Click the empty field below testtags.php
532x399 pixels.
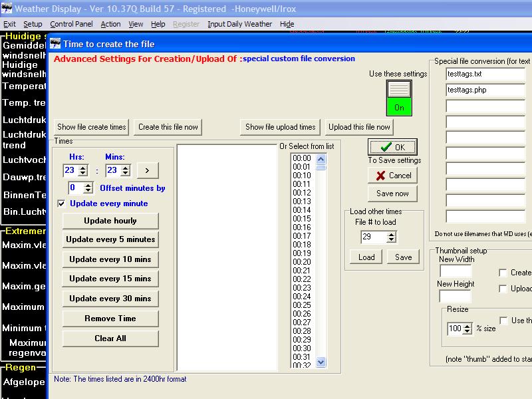485,106
